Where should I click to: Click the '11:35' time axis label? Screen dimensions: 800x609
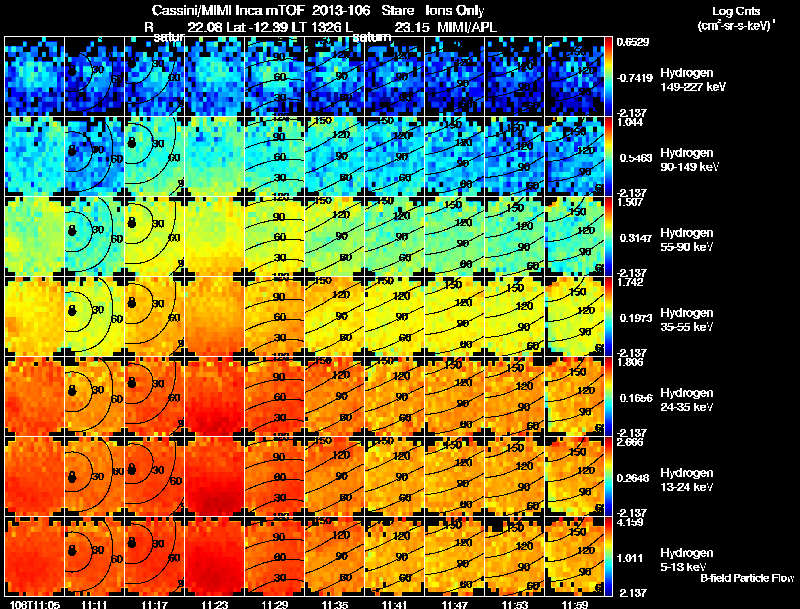[335, 604]
